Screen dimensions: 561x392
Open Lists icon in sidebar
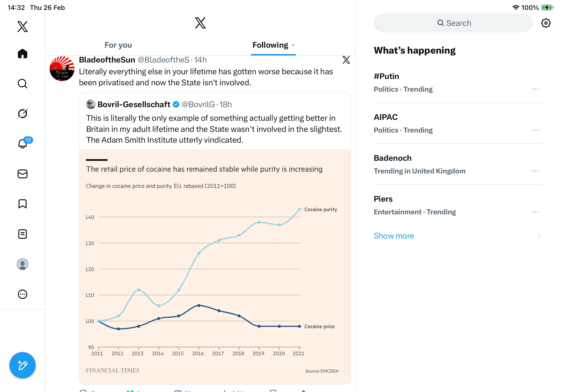pos(23,234)
